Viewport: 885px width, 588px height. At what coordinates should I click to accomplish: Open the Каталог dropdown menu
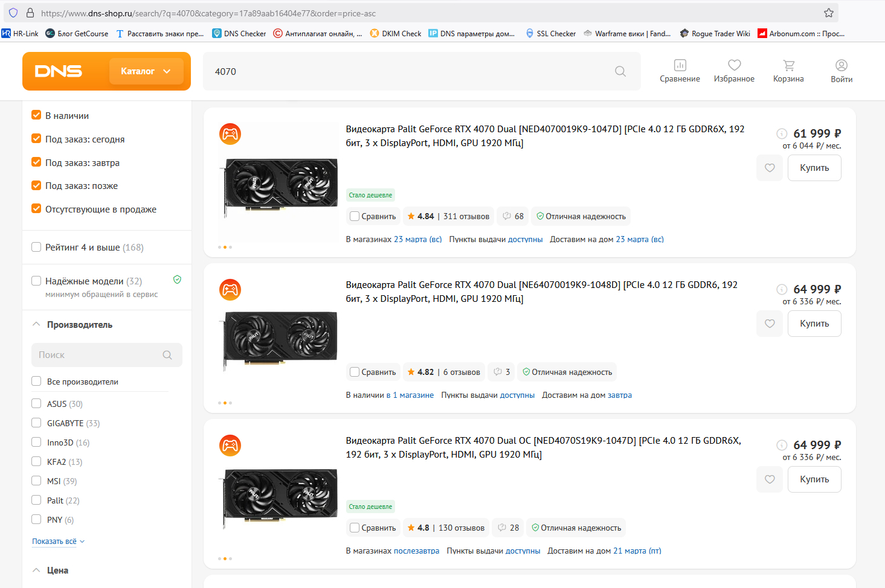(x=146, y=71)
